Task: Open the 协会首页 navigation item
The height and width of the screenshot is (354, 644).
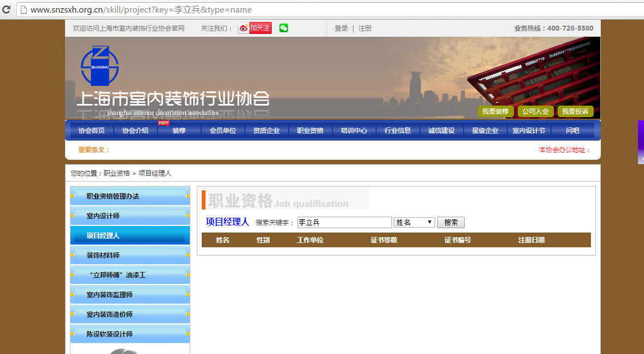Action: pyautogui.click(x=91, y=131)
